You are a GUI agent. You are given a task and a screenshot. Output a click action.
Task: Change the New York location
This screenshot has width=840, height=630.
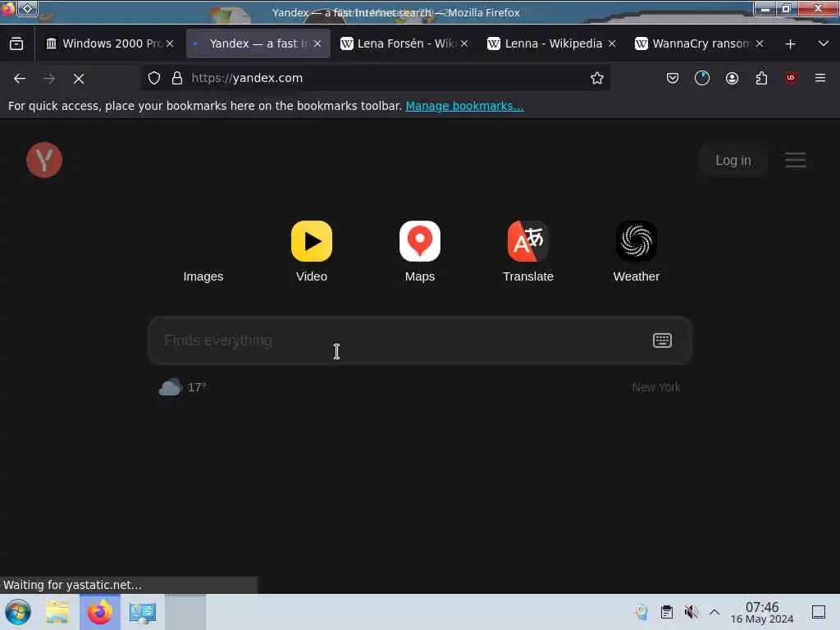656,387
